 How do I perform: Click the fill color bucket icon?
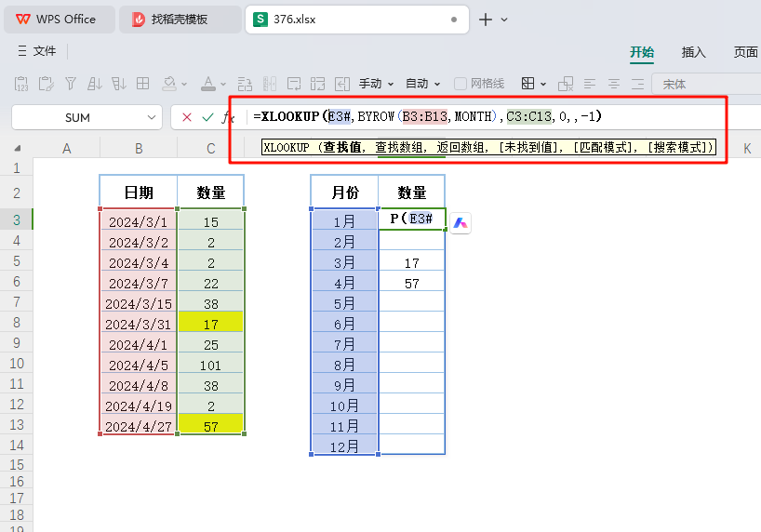(x=169, y=84)
